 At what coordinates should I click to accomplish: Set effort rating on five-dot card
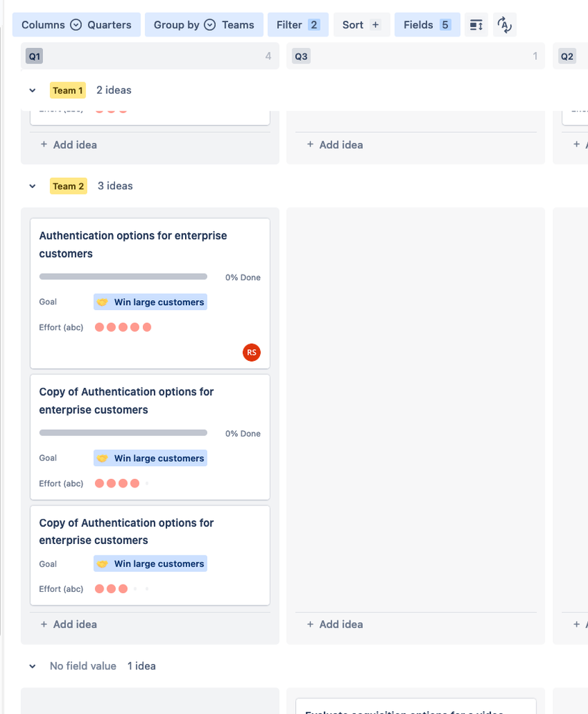click(123, 327)
